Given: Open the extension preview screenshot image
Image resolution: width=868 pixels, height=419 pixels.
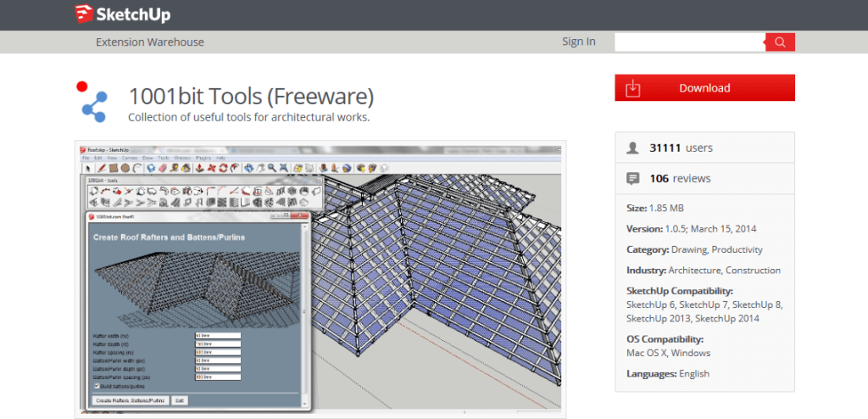Looking at the screenshot, I should 320,279.
